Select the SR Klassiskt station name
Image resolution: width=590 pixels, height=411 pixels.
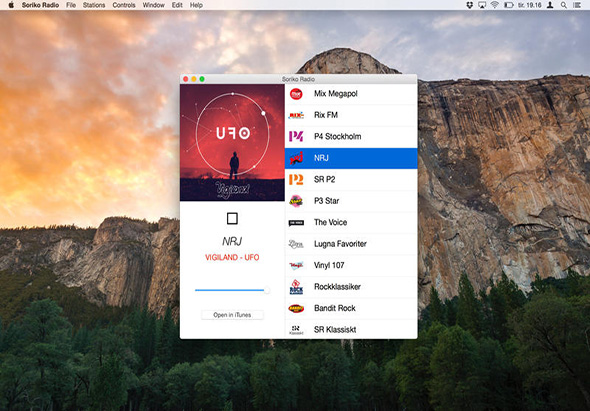coord(335,330)
